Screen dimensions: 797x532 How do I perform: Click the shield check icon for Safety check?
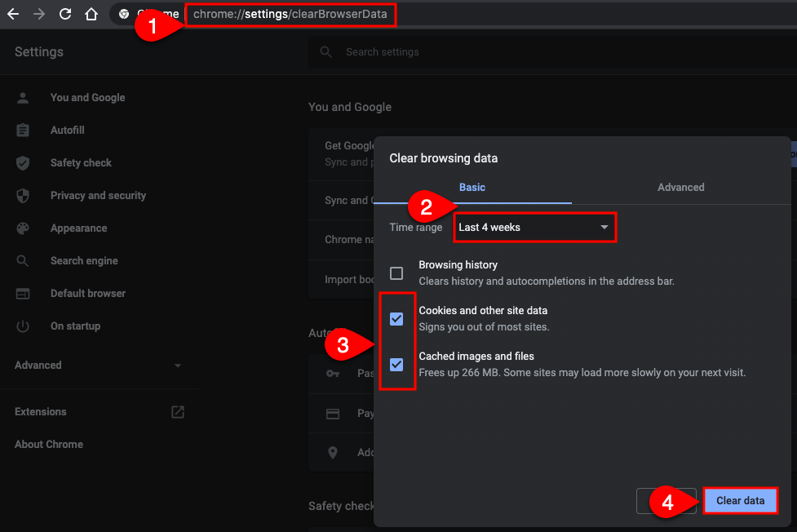pyautogui.click(x=23, y=162)
